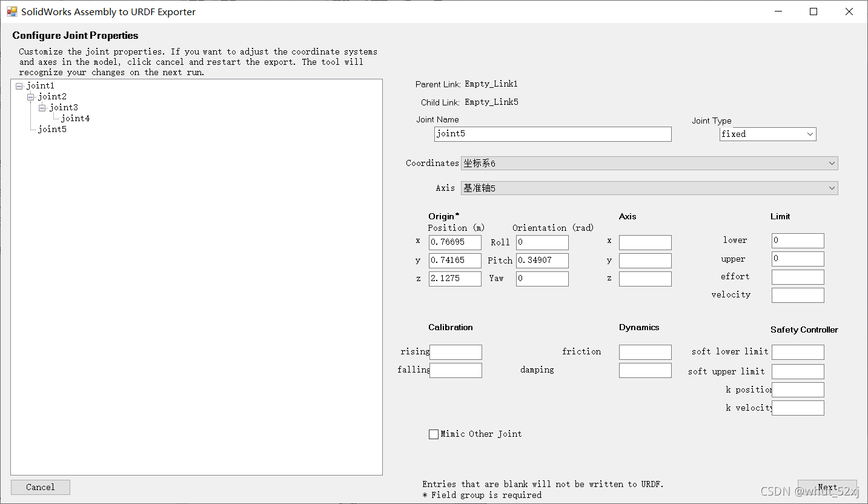Select joint3 in the joint tree
This screenshot has width=868, height=504.
[x=64, y=108]
